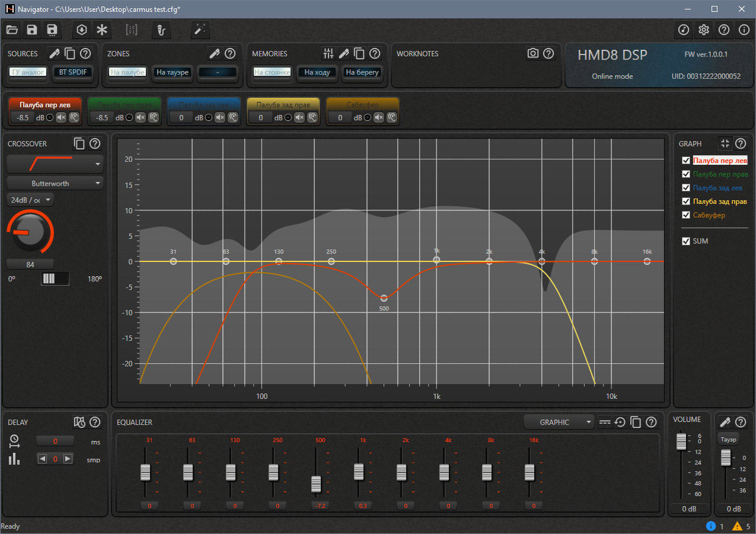Switch to the На тауэре zone
This screenshot has height=534, width=756.
[x=173, y=72]
